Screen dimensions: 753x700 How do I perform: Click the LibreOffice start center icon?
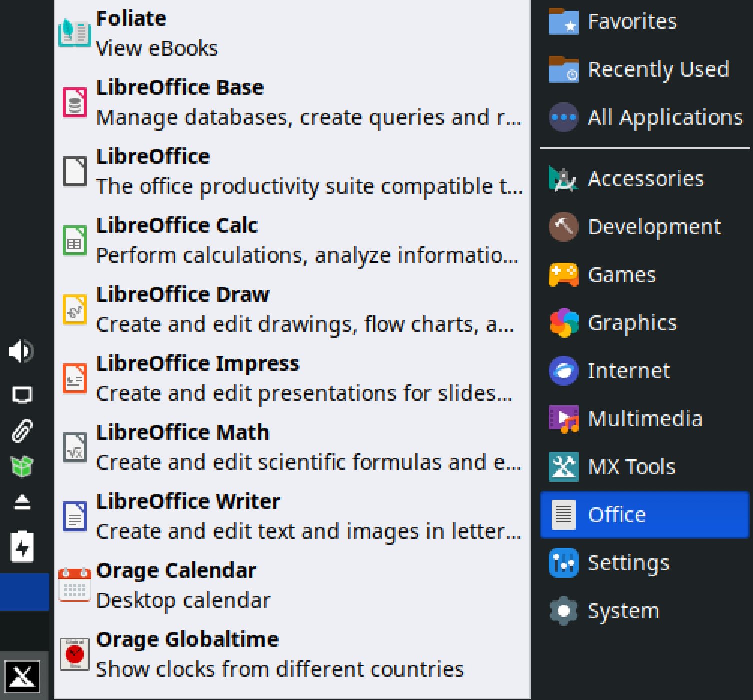[x=75, y=171]
